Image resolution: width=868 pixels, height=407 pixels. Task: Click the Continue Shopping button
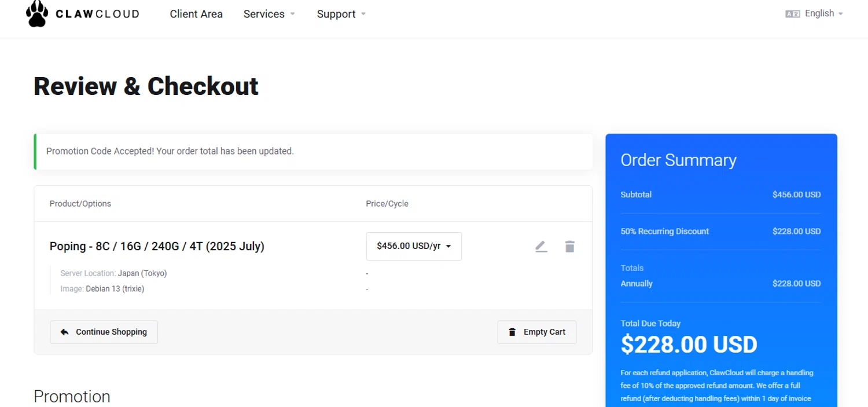pyautogui.click(x=104, y=332)
